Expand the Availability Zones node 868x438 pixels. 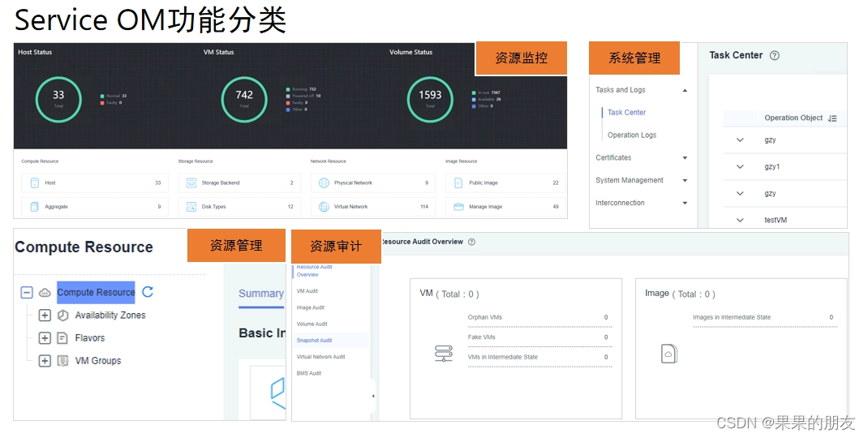click(x=45, y=315)
